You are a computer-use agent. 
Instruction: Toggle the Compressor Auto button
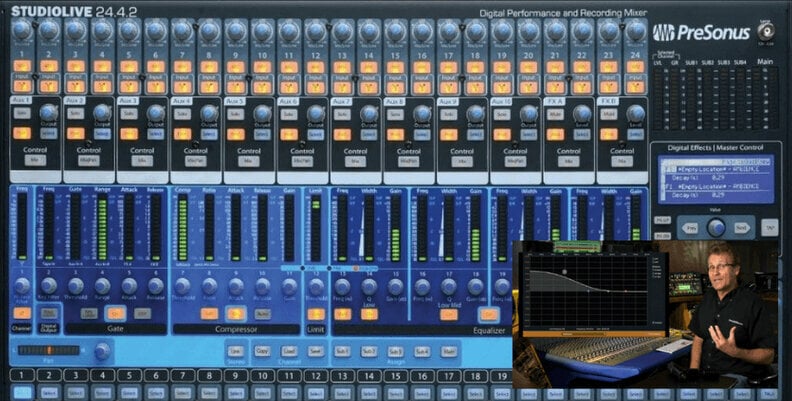coord(263,314)
